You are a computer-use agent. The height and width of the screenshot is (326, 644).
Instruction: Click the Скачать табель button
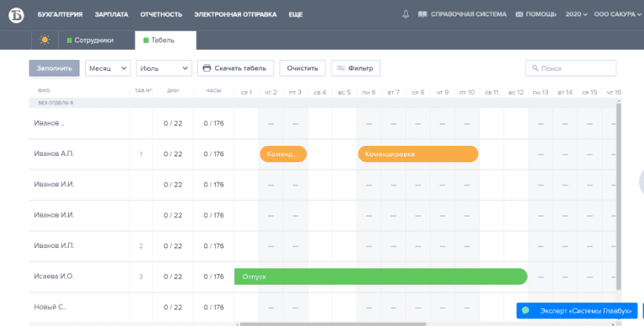tap(235, 69)
